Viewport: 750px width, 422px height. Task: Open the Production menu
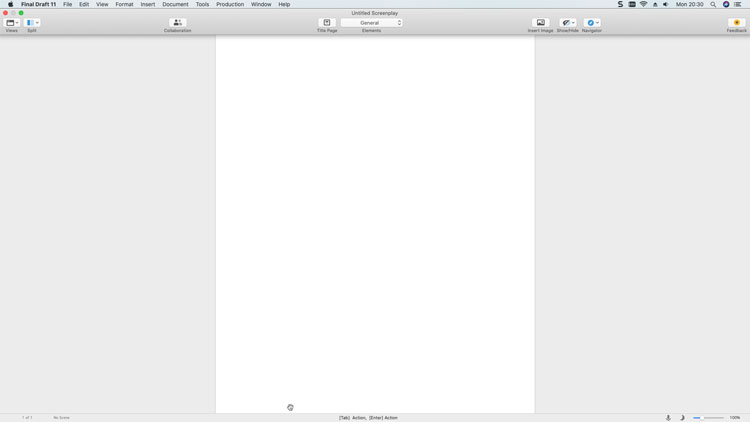click(230, 4)
